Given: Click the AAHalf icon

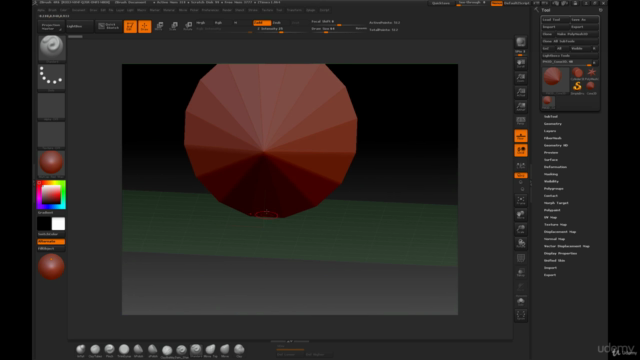Looking at the screenshot, I should [520, 107].
